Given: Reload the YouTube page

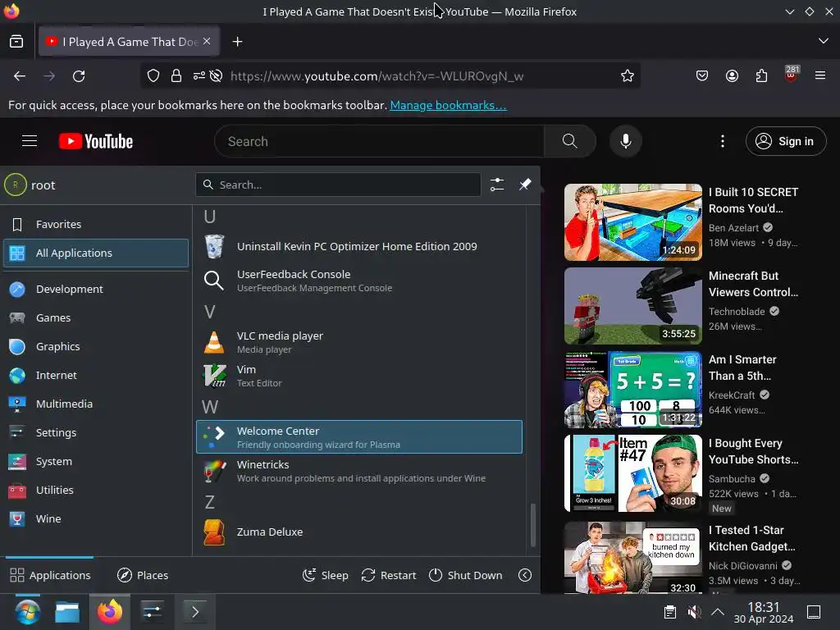Looking at the screenshot, I should (79, 76).
